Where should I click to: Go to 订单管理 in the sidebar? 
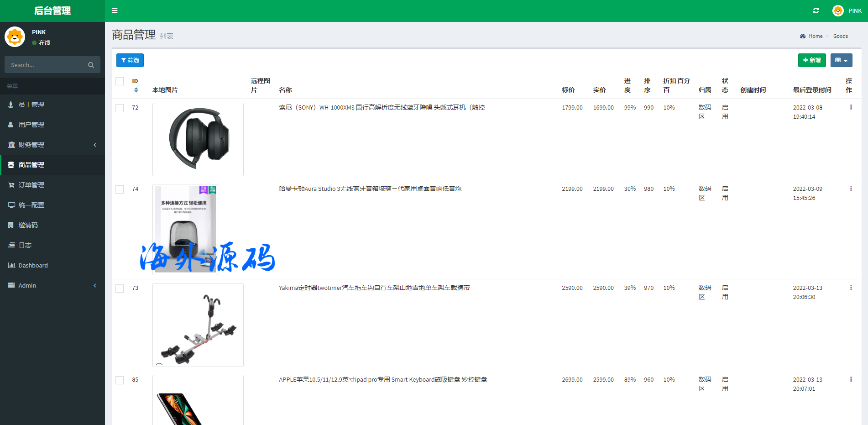[x=31, y=185]
